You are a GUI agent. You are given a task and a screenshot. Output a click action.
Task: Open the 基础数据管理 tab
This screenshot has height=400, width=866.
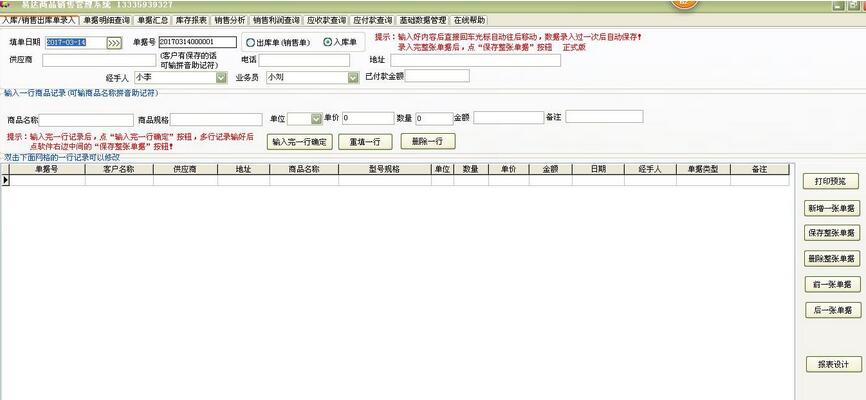pos(423,20)
